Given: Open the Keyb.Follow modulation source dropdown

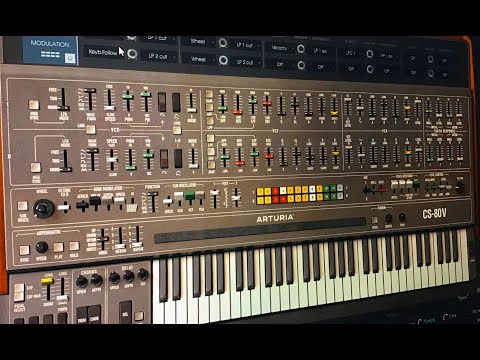Looking at the screenshot, I should pos(103,52).
